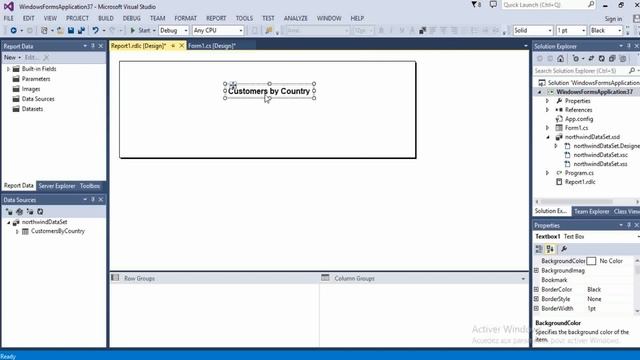Click the Alphabetical sort icon in Properties
Image resolution: width=640 pixels, height=360 pixels.
(x=550, y=249)
